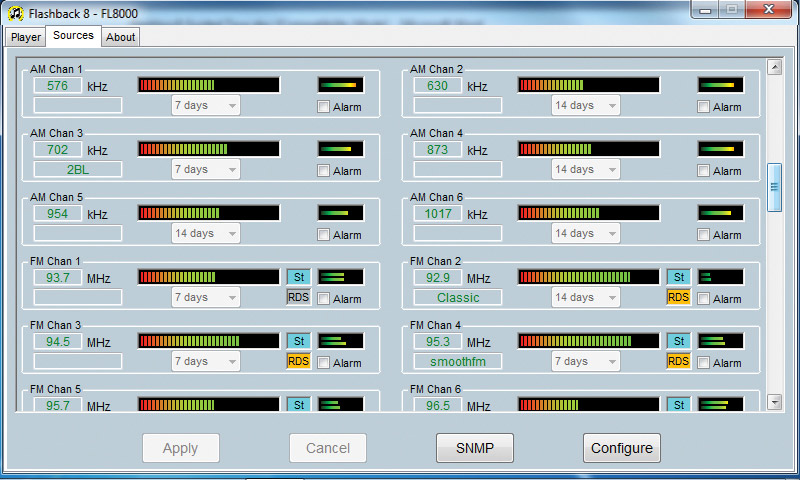Expand the 14 days dropdown for AM Chan 5

pyautogui.click(x=205, y=233)
